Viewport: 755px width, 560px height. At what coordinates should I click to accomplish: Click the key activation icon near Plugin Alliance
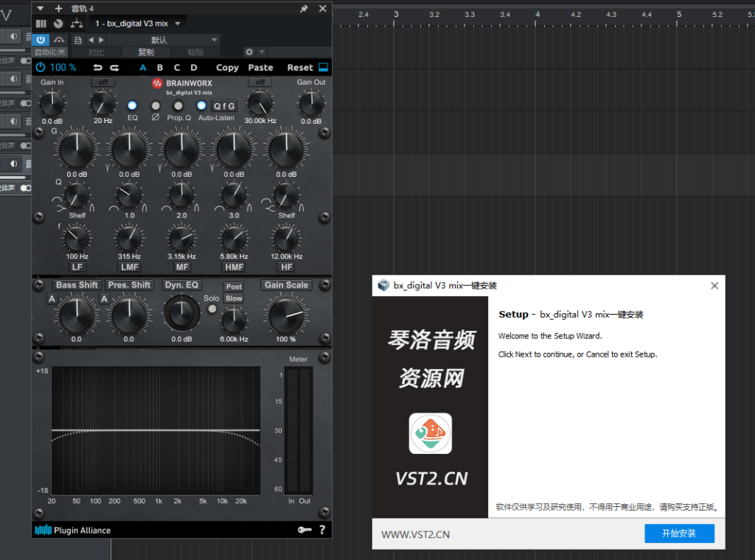tap(305, 529)
